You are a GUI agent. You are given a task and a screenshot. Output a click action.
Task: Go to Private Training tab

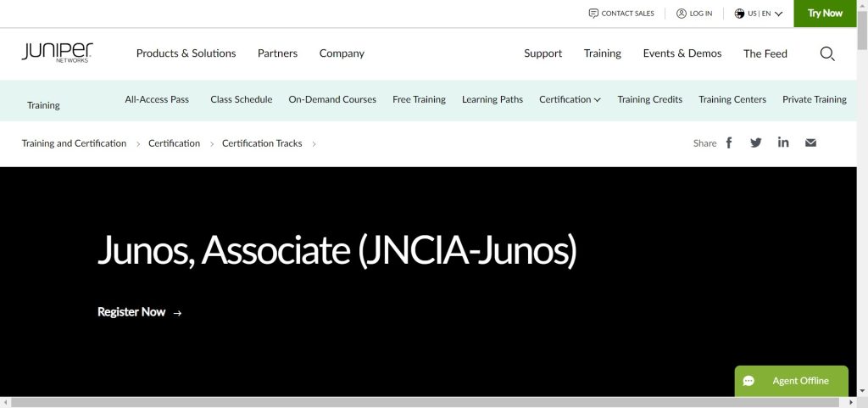coord(815,99)
